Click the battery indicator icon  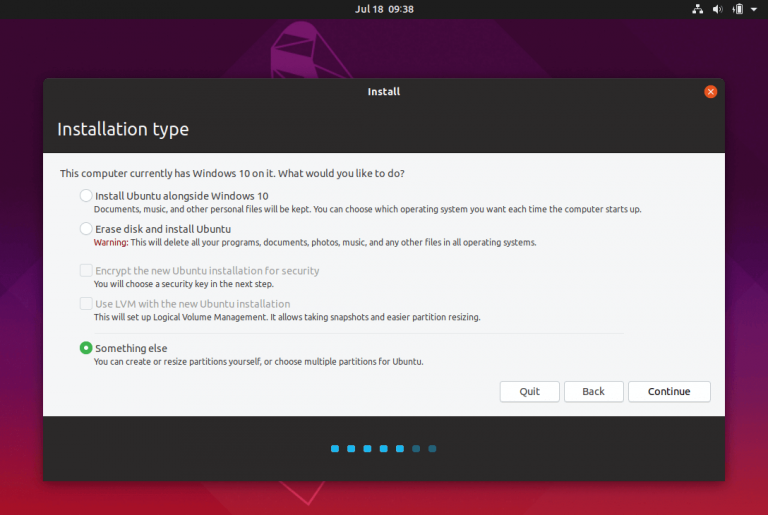(x=736, y=9)
